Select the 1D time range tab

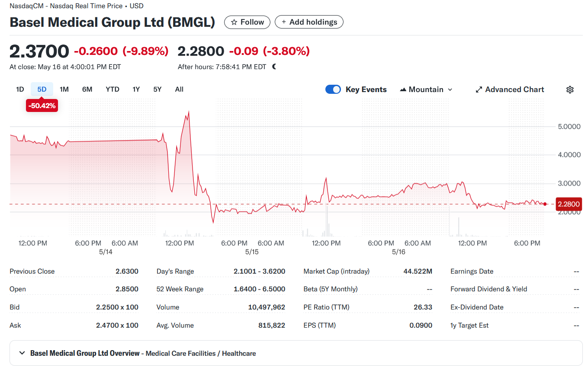coord(20,89)
